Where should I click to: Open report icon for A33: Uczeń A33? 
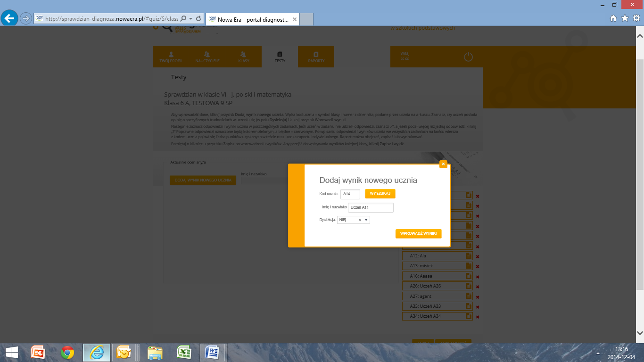(469, 306)
